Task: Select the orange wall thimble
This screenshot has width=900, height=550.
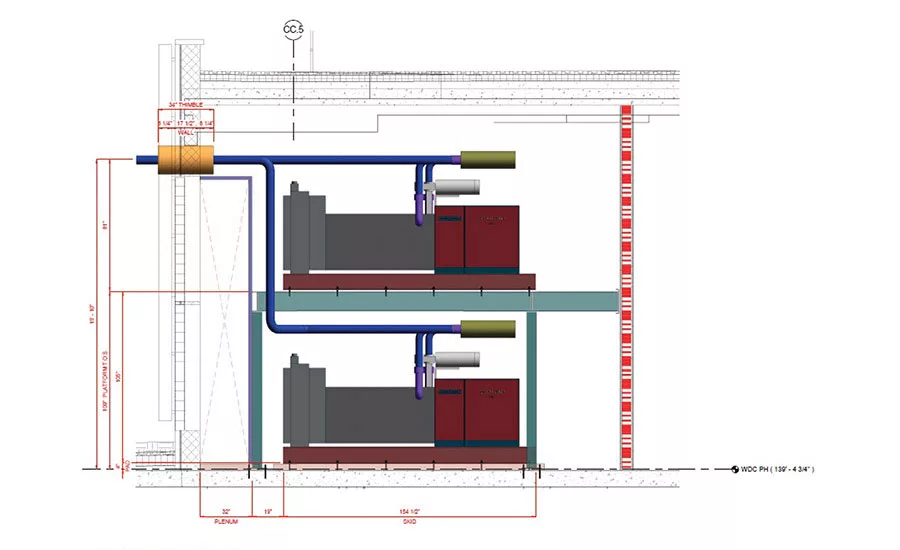Action: click(185, 160)
